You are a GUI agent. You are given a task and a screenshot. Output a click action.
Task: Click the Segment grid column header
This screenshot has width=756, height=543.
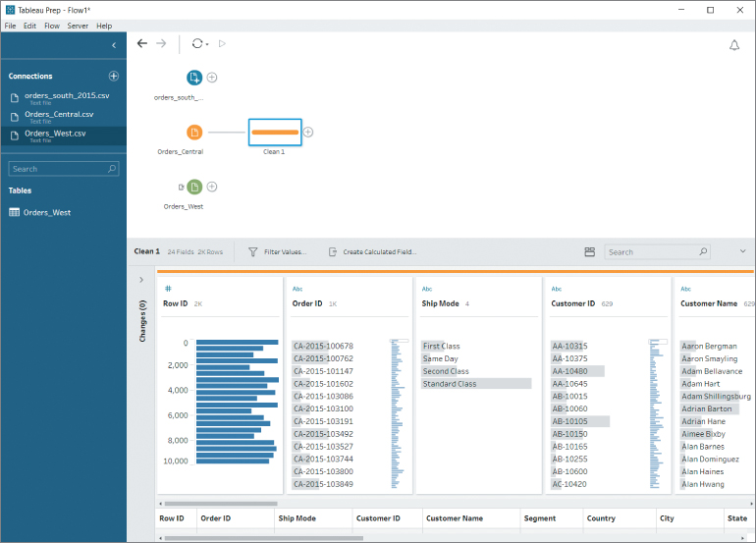pos(540,517)
